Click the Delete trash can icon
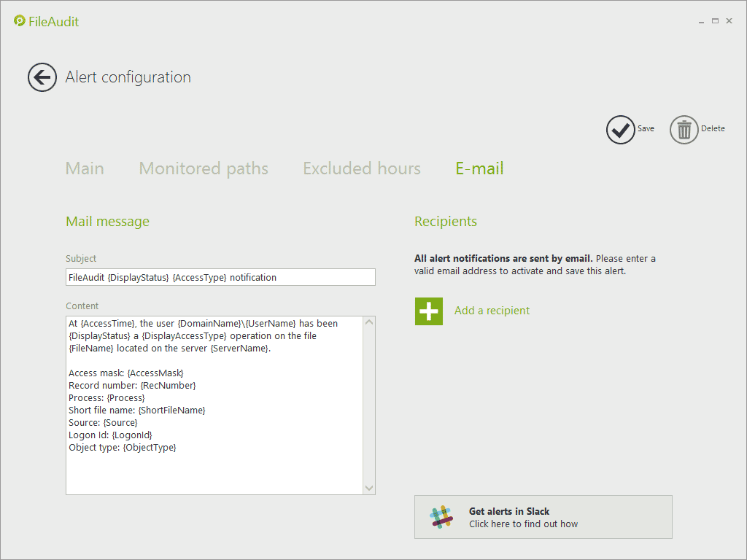The height and width of the screenshot is (560, 747). (684, 130)
